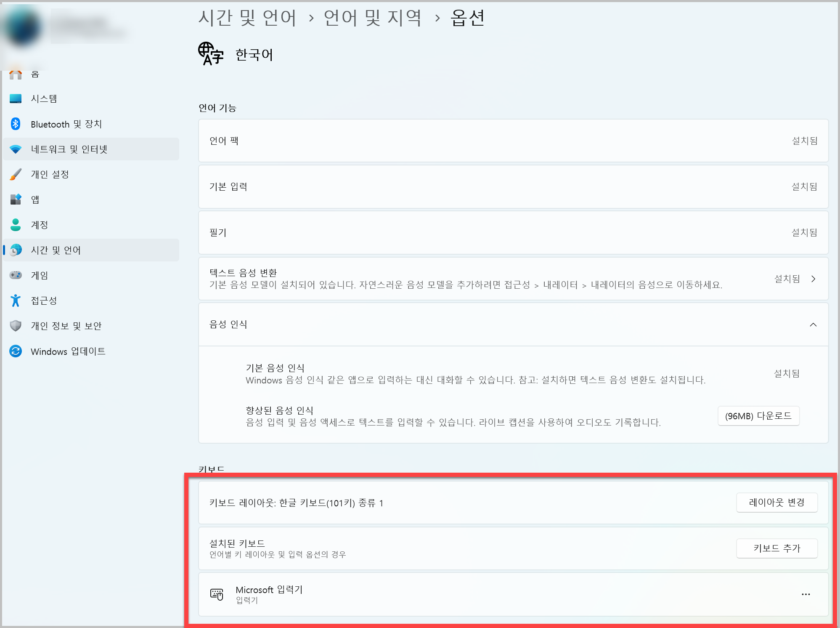Go to 언어 및 지역 breadcrumb

click(x=372, y=18)
